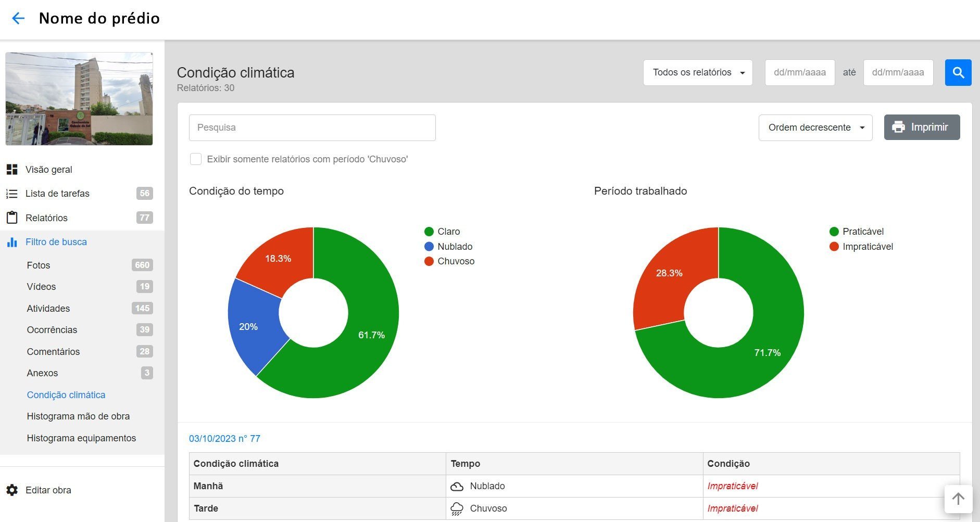Click the cloud icon beside Nublado
This screenshot has width=980, height=522.
click(x=457, y=486)
